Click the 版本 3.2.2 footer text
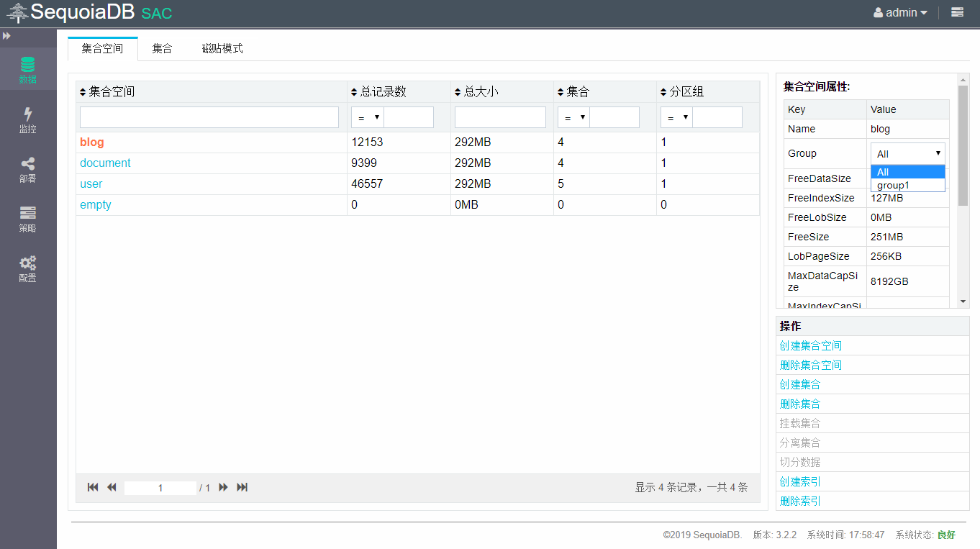 click(x=774, y=535)
